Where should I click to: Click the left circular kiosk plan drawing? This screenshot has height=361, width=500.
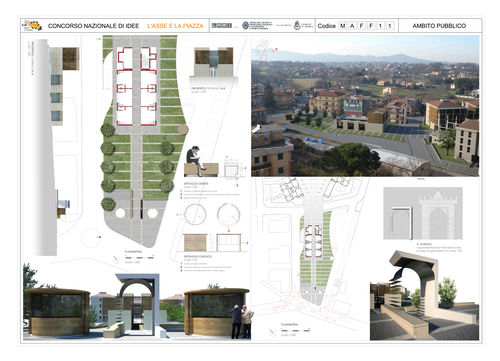coord(196,214)
